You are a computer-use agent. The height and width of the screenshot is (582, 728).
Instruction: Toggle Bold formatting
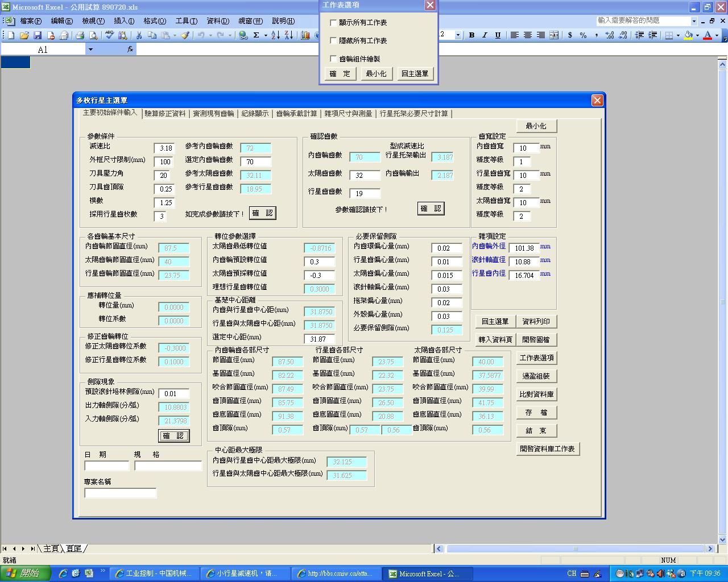(x=471, y=35)
